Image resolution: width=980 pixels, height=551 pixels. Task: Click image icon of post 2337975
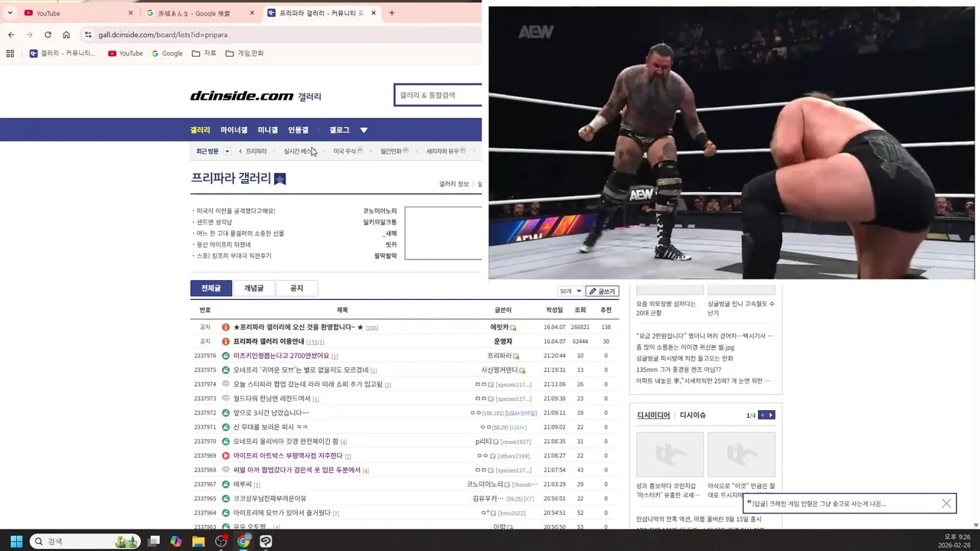coord(226,370)
